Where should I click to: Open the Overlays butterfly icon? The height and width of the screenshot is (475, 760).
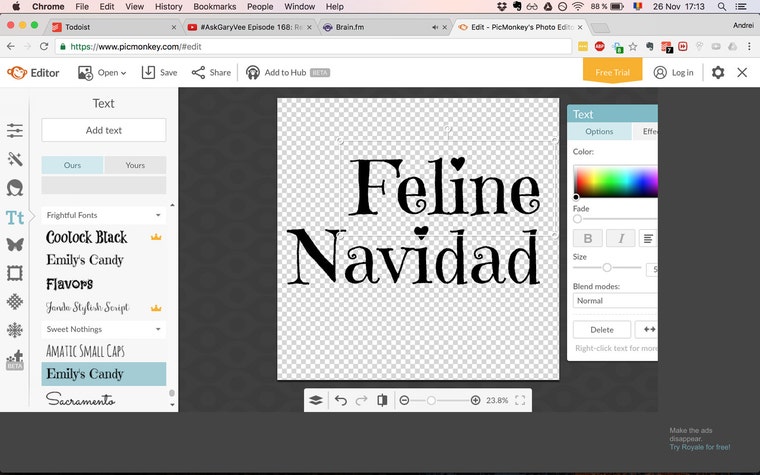pos(15,244)
